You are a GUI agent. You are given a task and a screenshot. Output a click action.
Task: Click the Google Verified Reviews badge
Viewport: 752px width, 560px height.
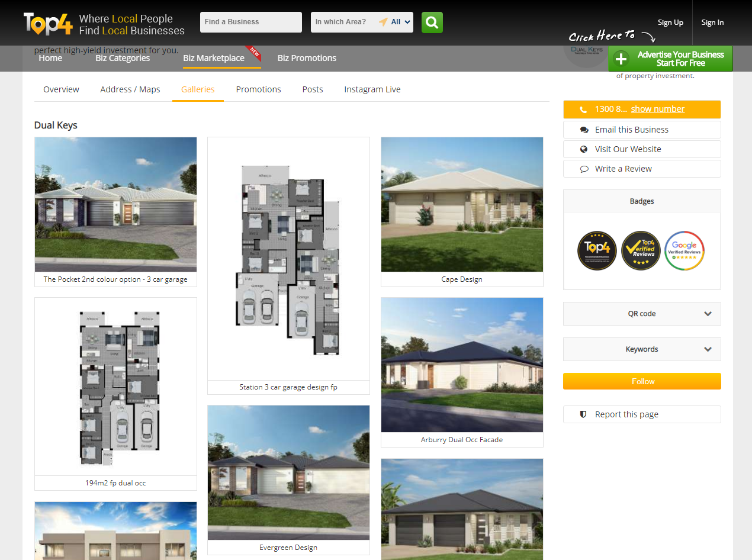684,250
